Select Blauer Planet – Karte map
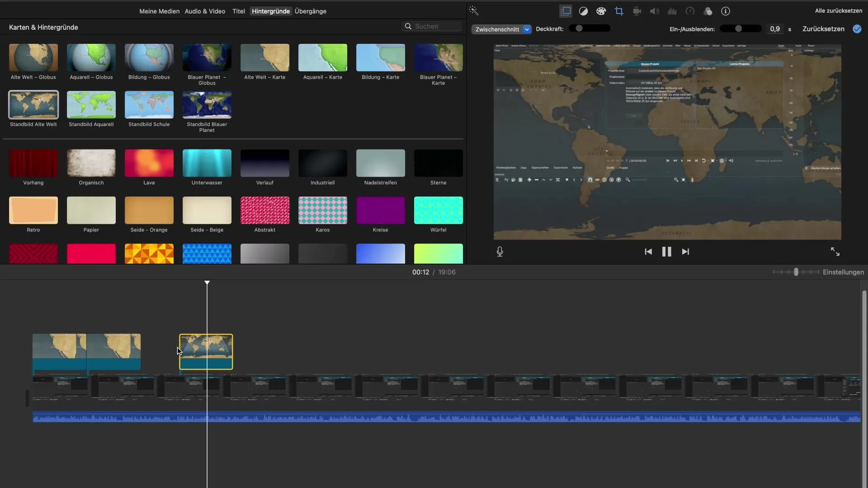Viewport: 868px width, 488px height. (439, 57)
